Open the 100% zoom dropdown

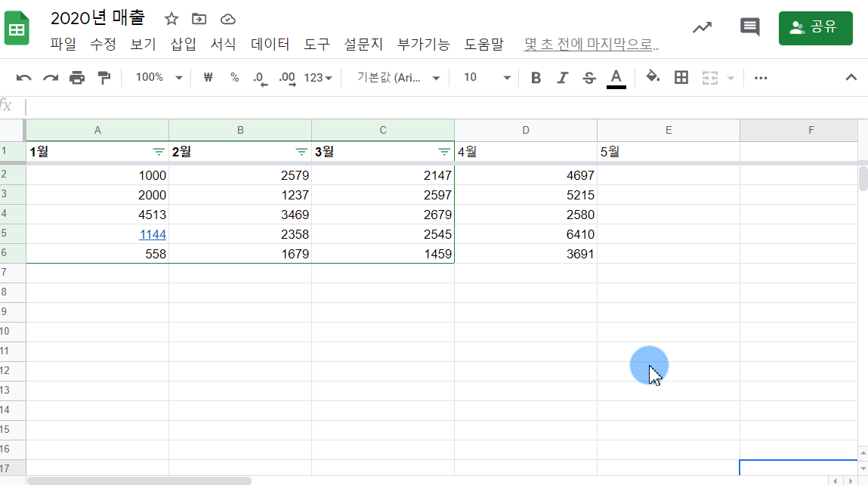(159, 78)
